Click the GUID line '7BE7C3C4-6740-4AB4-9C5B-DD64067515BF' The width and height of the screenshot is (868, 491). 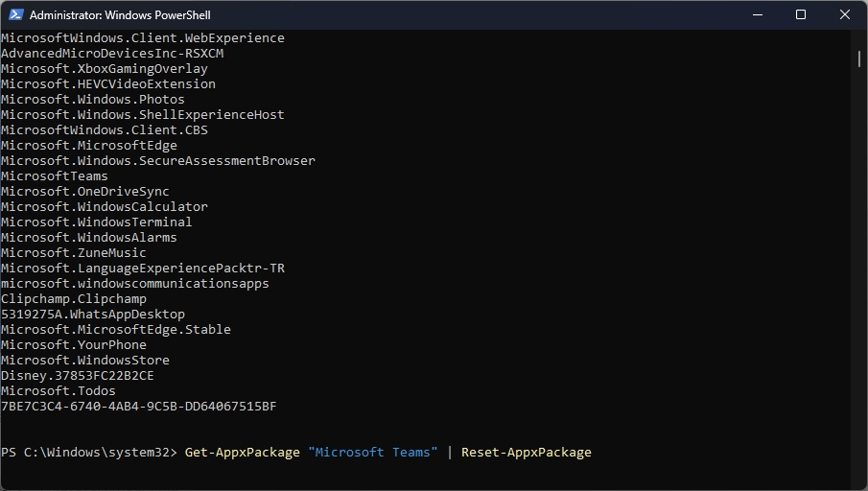[x=139, y=407]
